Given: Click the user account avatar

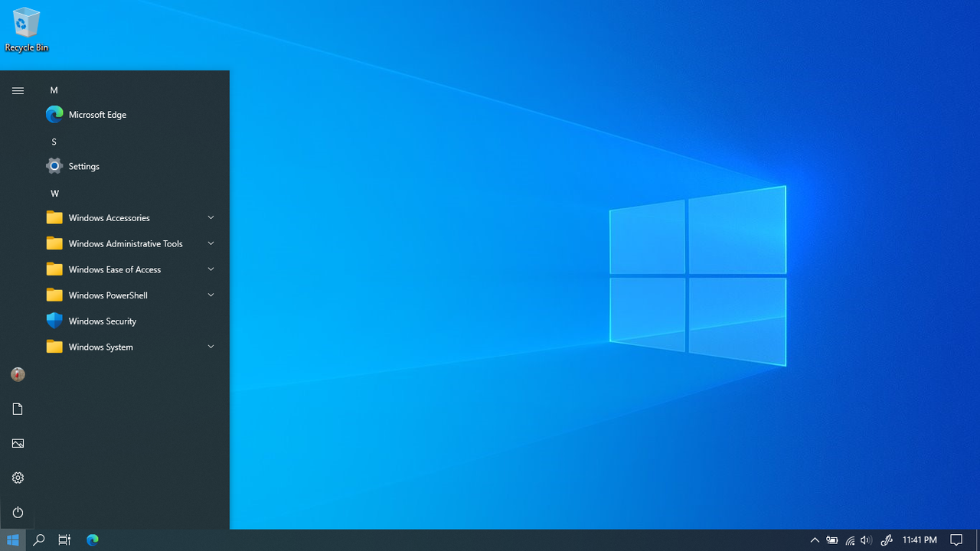Looking at the screenshot, I should tap(18, 374).
